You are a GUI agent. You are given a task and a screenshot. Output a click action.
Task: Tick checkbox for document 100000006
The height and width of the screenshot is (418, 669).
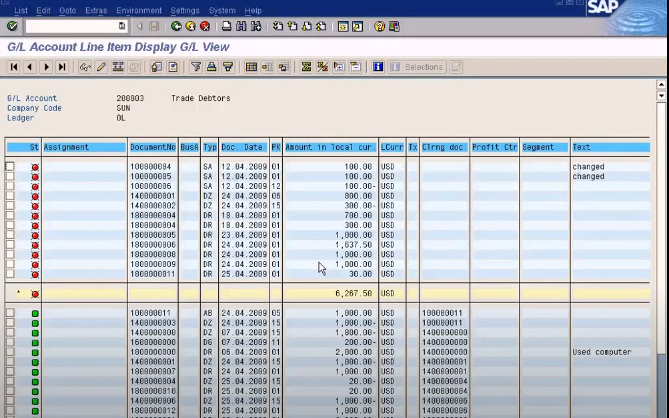(10, 186)
